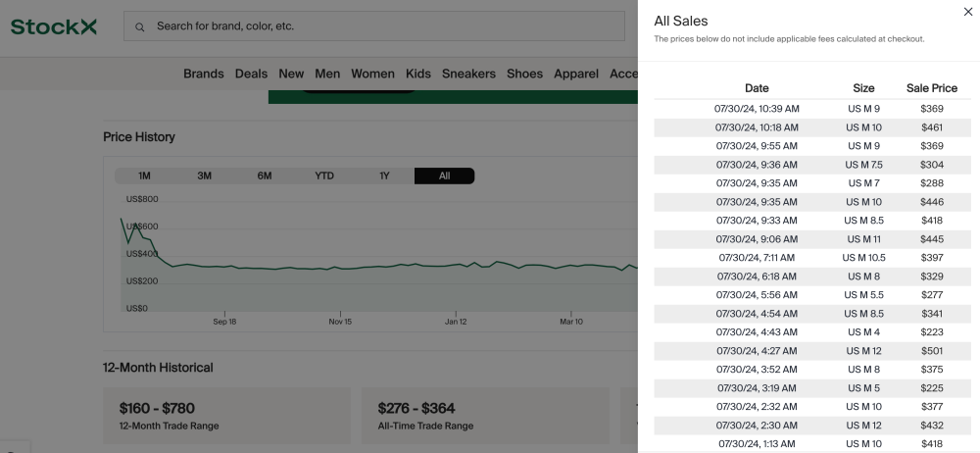Open the Men category
The image size is (980, 453).
click(327, 74)
